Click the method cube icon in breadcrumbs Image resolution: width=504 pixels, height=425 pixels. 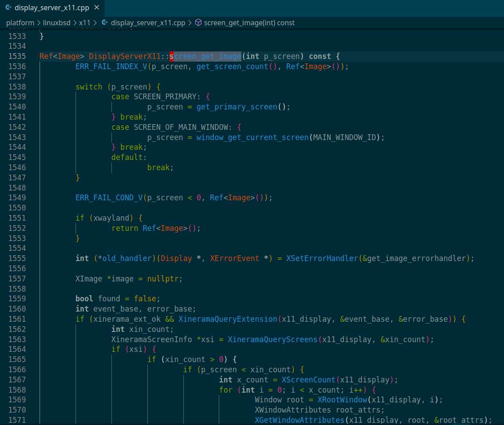198,23
